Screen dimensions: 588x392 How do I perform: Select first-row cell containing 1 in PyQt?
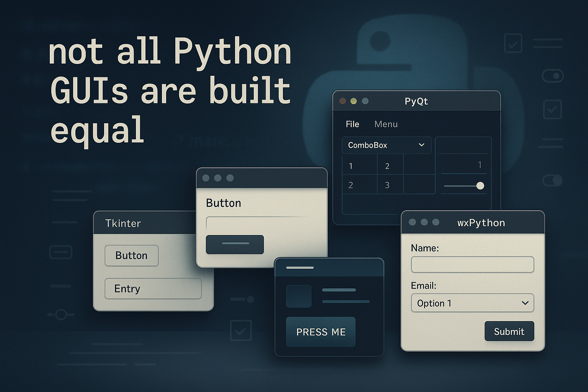pyautogui.click(x=359, y=165)
